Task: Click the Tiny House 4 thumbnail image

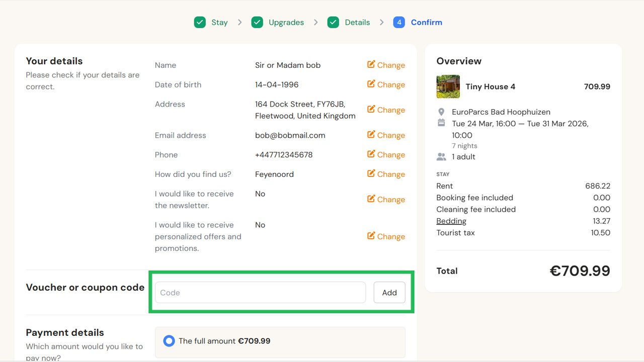Action: coord(448,86)
